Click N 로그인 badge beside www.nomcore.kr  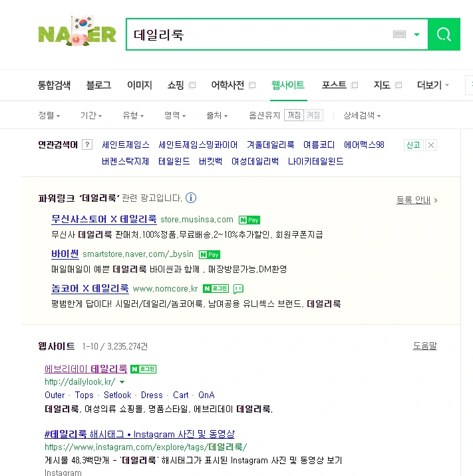[x=216, y=288]
